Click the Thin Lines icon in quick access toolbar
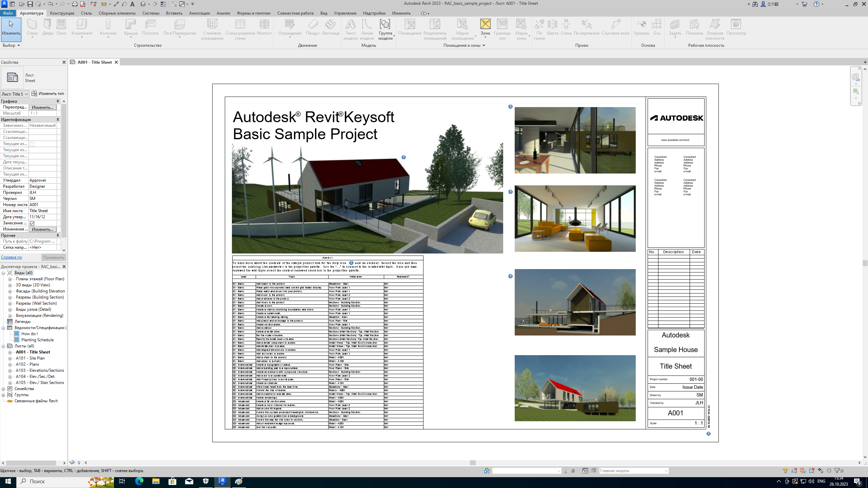 point(163,4)
